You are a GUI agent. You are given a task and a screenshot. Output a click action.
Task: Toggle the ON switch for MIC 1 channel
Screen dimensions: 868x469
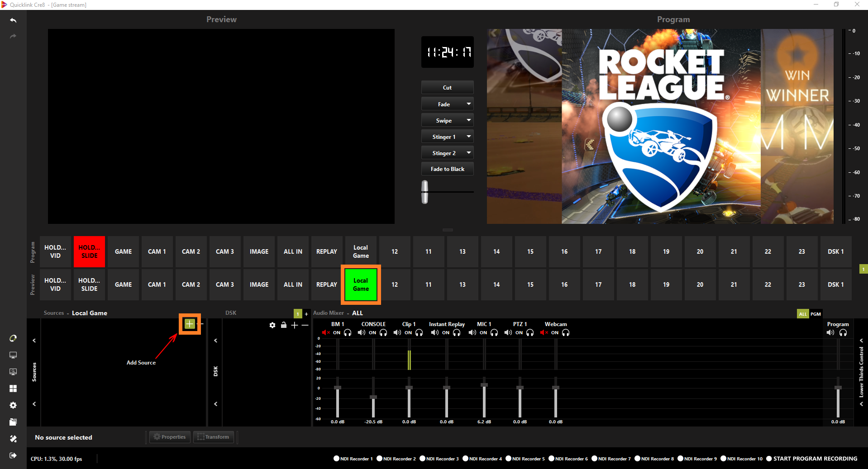point(483,333)
